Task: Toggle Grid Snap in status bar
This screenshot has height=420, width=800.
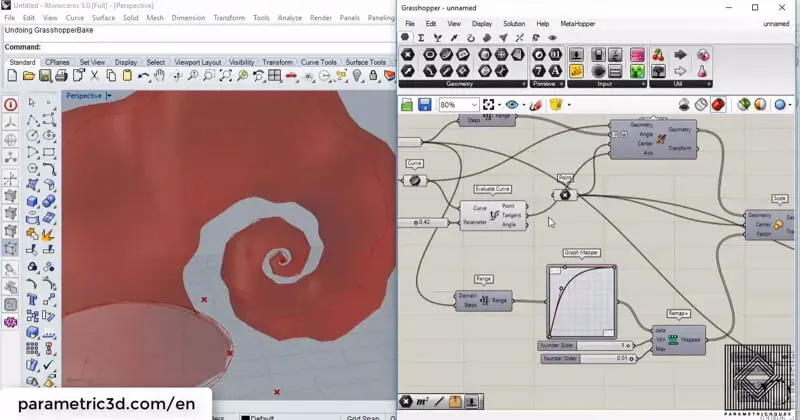Action: 363,416
